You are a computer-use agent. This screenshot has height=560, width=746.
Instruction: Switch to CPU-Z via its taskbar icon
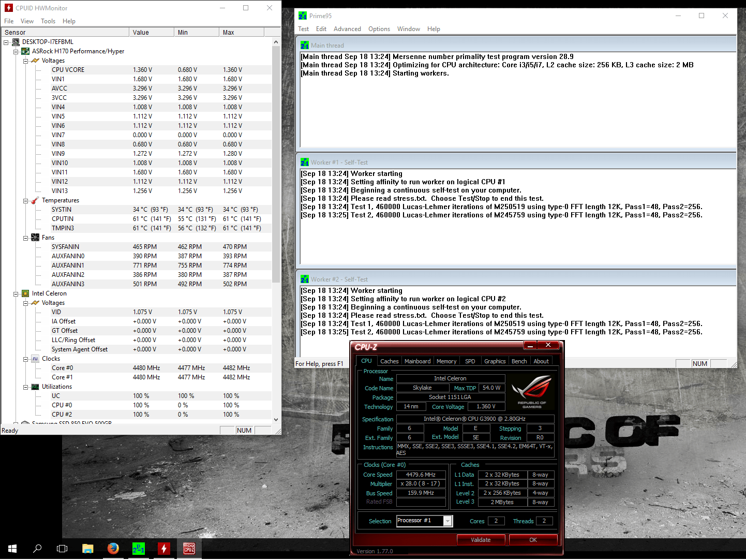[x=189, y=549]
